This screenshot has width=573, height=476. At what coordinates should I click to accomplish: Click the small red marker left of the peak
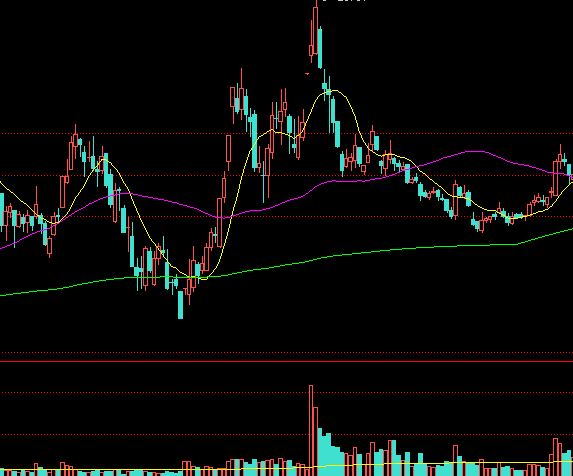coord(307,74)
